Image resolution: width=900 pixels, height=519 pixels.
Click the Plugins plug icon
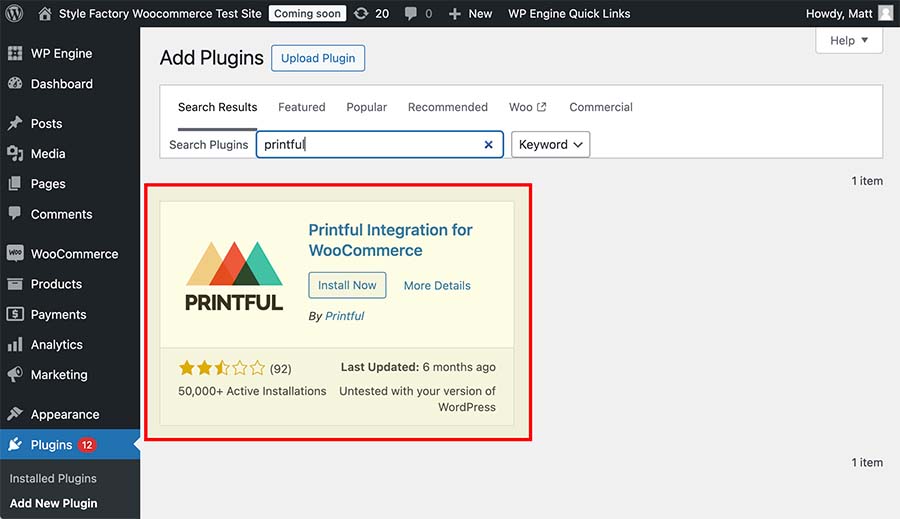(x=15, y=444)
